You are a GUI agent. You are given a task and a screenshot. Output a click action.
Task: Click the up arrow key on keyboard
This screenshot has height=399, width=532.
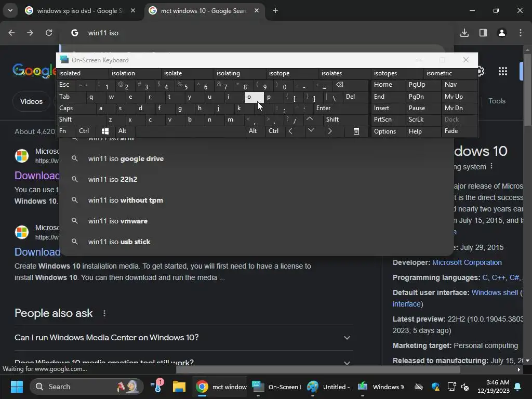(x=310, y=119)
